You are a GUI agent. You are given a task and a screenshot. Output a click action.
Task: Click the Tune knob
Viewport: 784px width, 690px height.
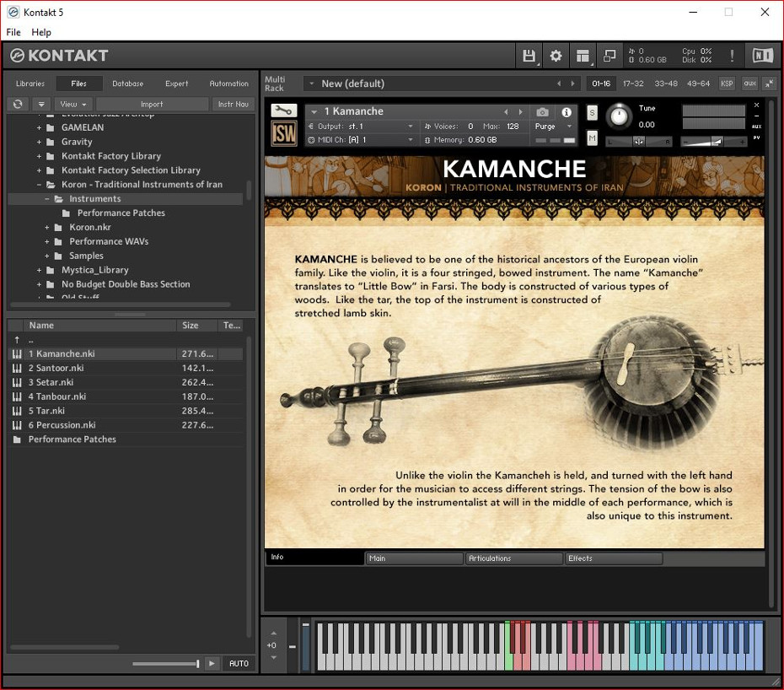point(619,116)
